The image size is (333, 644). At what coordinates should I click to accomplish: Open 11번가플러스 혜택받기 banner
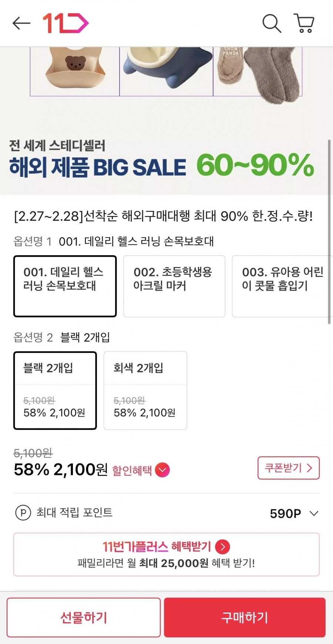[166, 554]
